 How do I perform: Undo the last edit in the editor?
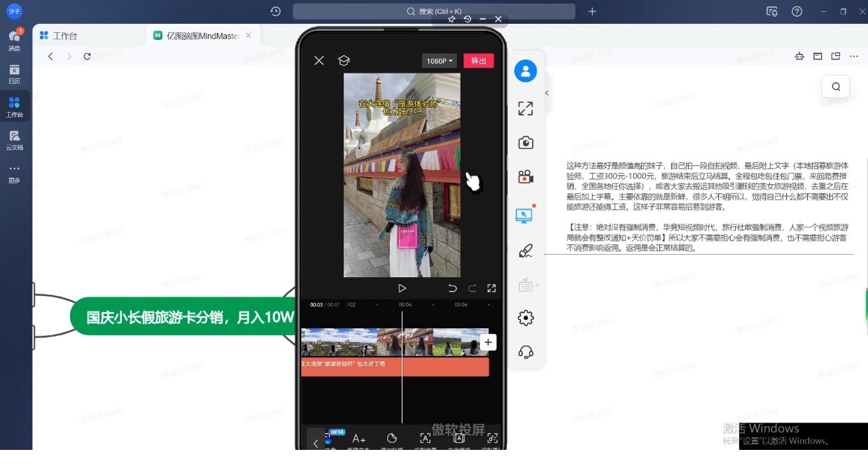(x=452, y=288)
